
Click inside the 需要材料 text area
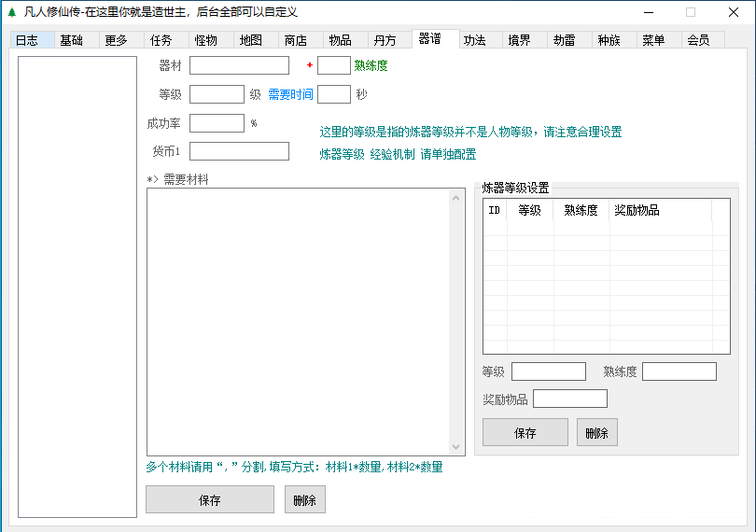[x=298, y=322]
